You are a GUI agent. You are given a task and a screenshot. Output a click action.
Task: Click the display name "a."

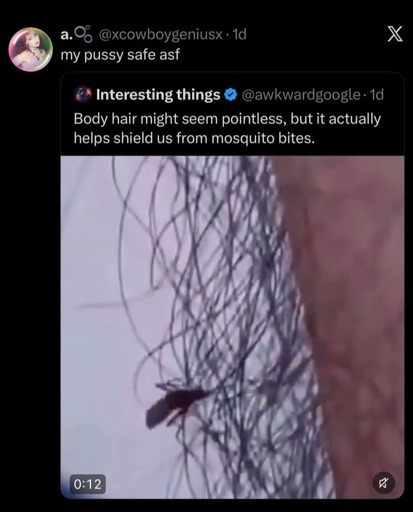click(66, 34)
